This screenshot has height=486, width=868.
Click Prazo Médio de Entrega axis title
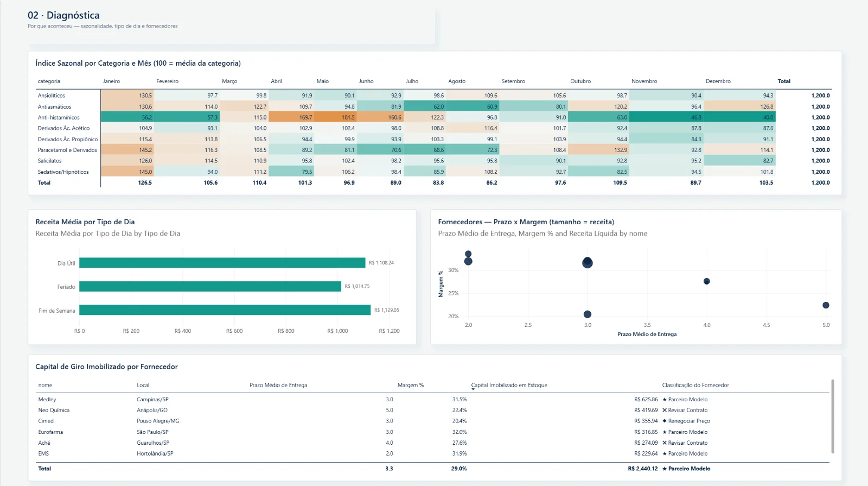647,334
